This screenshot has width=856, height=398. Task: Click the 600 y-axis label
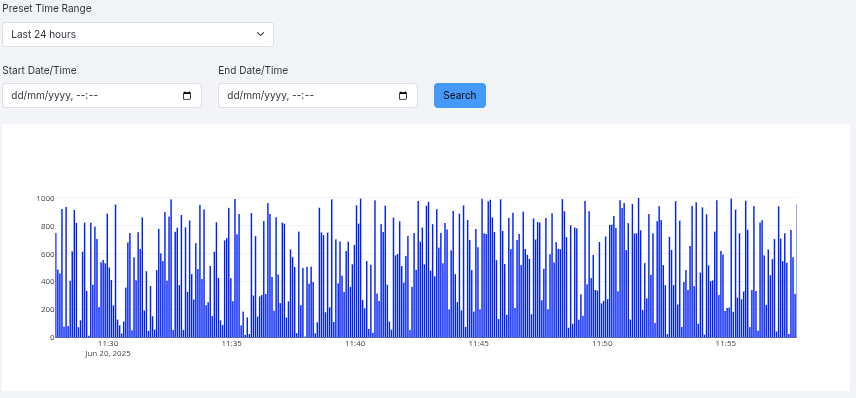47,254
